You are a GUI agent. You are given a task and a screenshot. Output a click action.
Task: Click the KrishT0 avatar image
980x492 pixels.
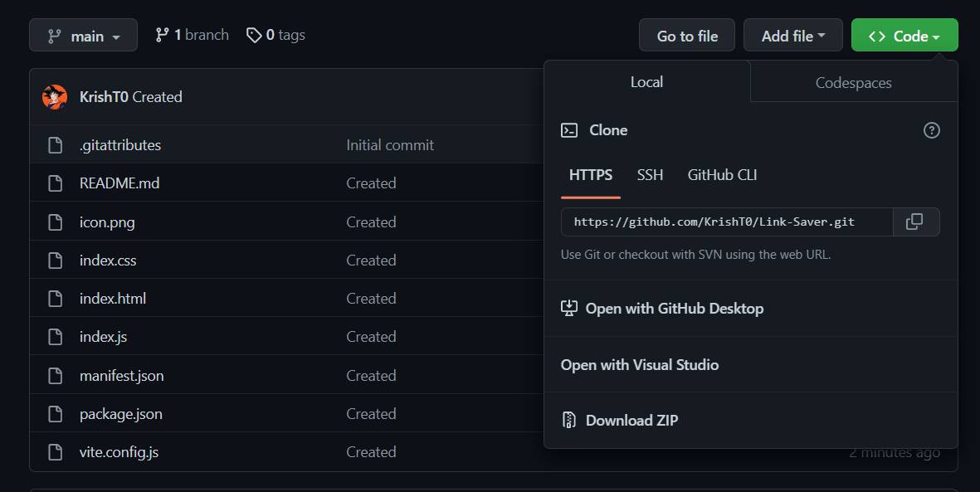tap(55, 97)
